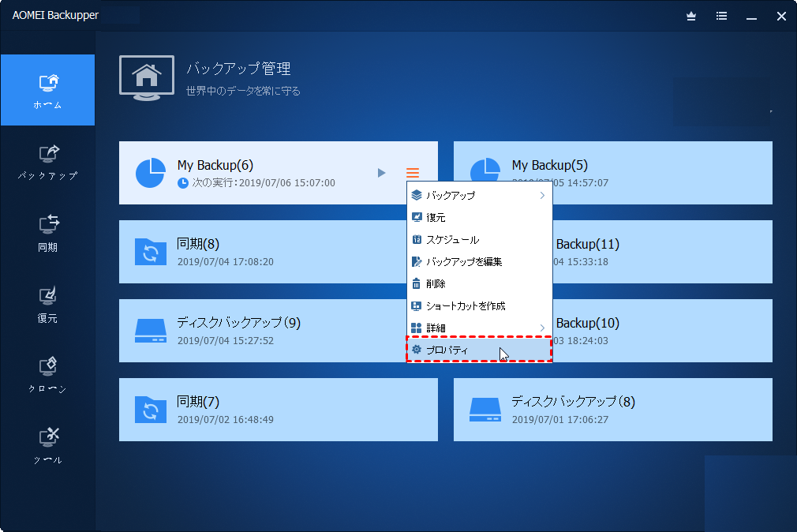Click the pie chart icon of My Backup(6)

tap(151, 173)
